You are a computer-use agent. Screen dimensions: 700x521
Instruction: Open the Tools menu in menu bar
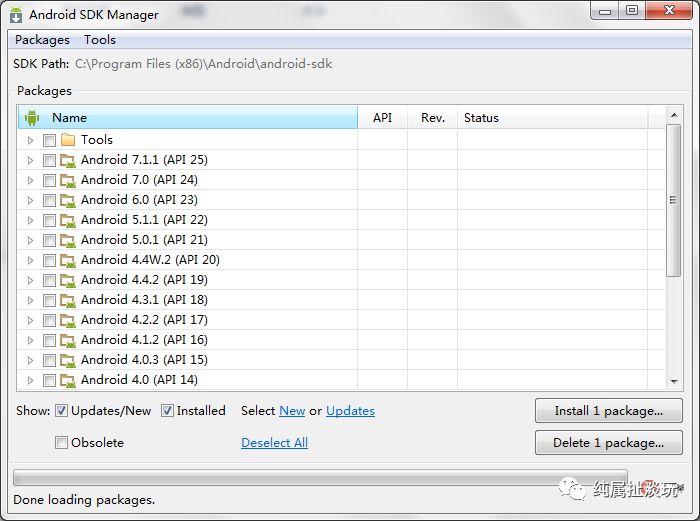pos(100,40)
